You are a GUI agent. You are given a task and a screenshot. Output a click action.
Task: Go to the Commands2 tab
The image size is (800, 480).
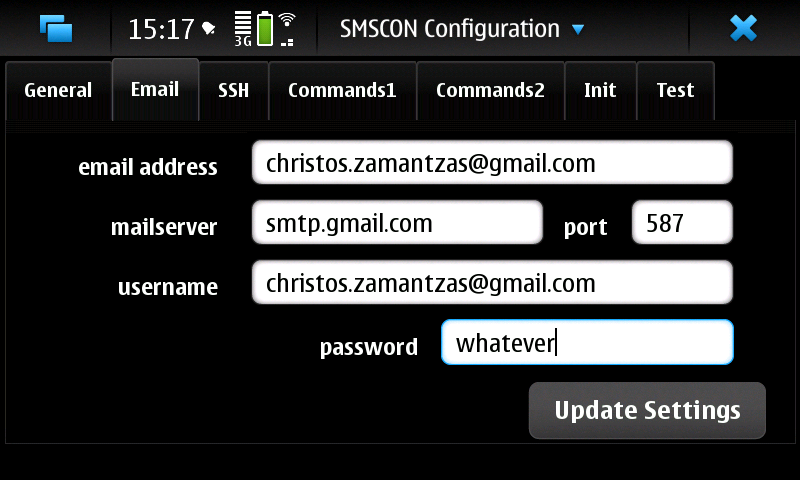[x=490, y=91]
